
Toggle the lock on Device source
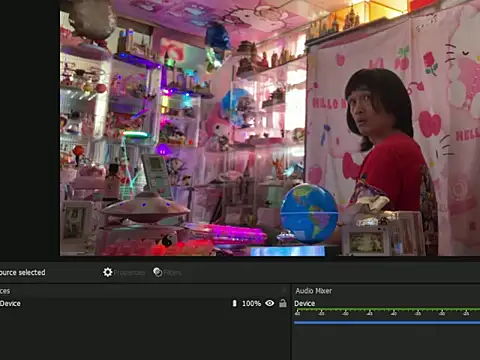pyautogui.click(x=283, y=303)
